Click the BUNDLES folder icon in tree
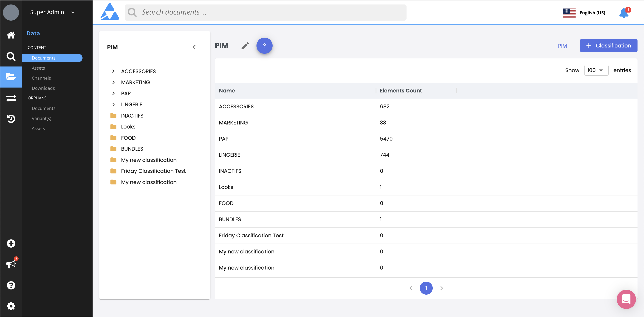Viewport: 644px width, 317px height. (113, 149)
